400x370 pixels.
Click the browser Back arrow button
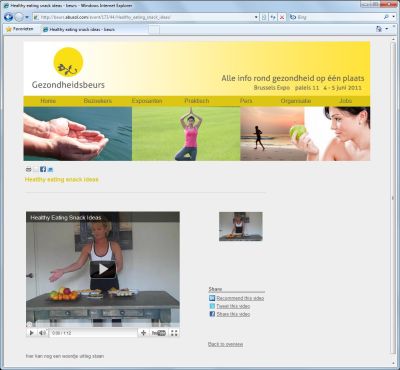click(x=8, y=17)
